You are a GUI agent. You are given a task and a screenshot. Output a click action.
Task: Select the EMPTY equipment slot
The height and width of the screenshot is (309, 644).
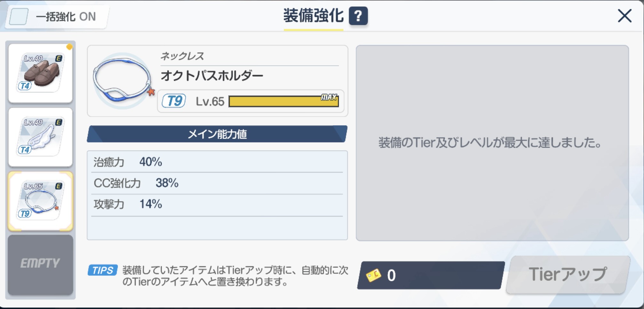pos(41,263)
